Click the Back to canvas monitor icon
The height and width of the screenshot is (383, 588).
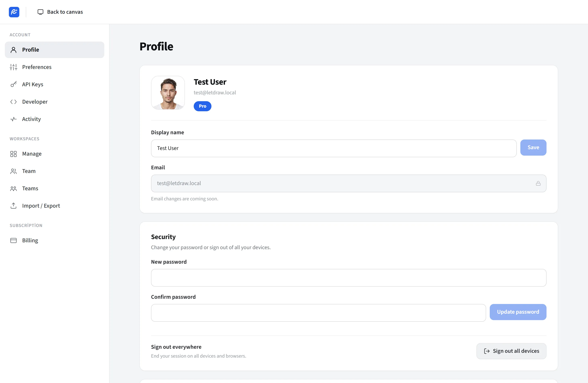point(40,12)
